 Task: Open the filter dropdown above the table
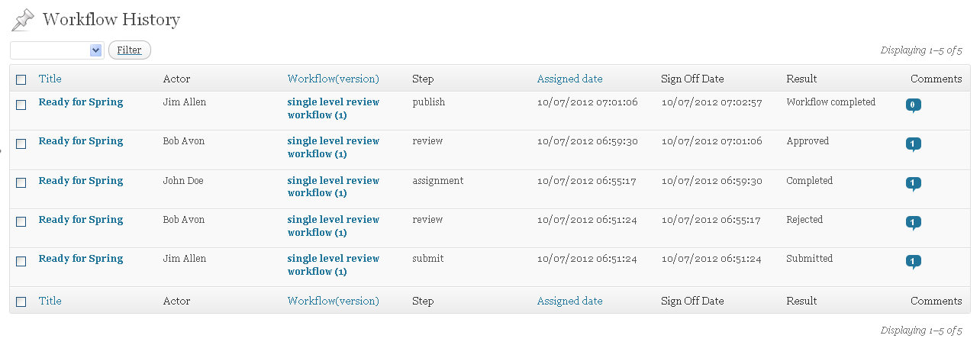[x=56, y=50]
